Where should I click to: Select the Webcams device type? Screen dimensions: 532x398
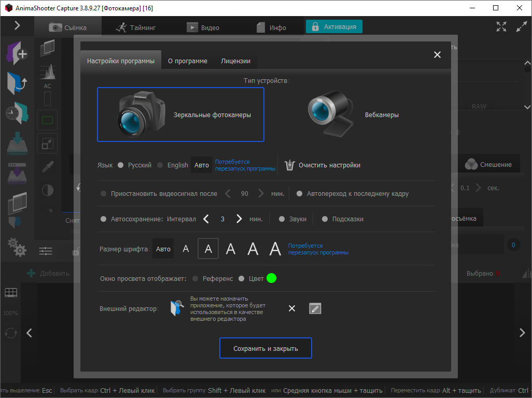point(353,115)
